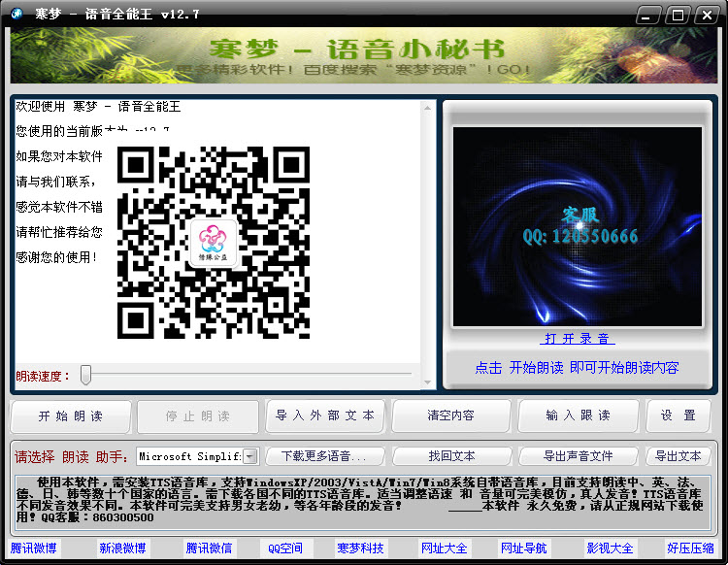The height and width of the screenshot is (565, 728).
Task: Export text with 导出文本 button
Action: pyautogui.click(x=678, y=456)
